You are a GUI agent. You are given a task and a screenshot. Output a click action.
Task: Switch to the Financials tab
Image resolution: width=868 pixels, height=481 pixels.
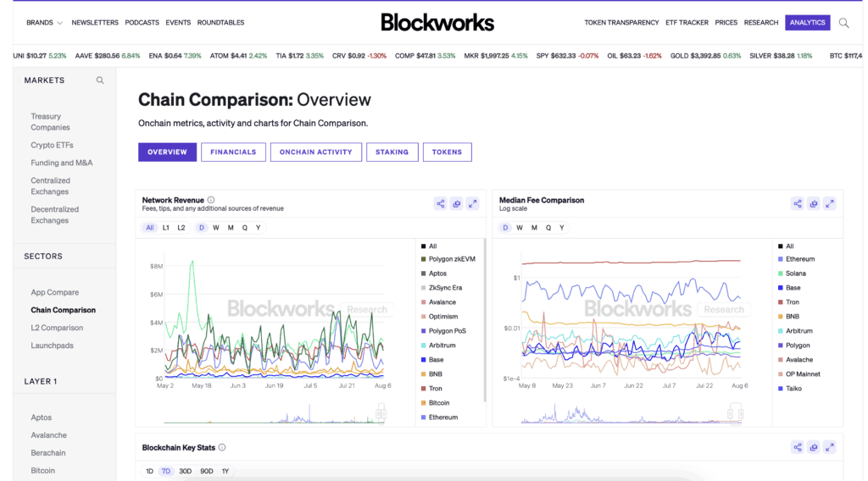point(233,152)
